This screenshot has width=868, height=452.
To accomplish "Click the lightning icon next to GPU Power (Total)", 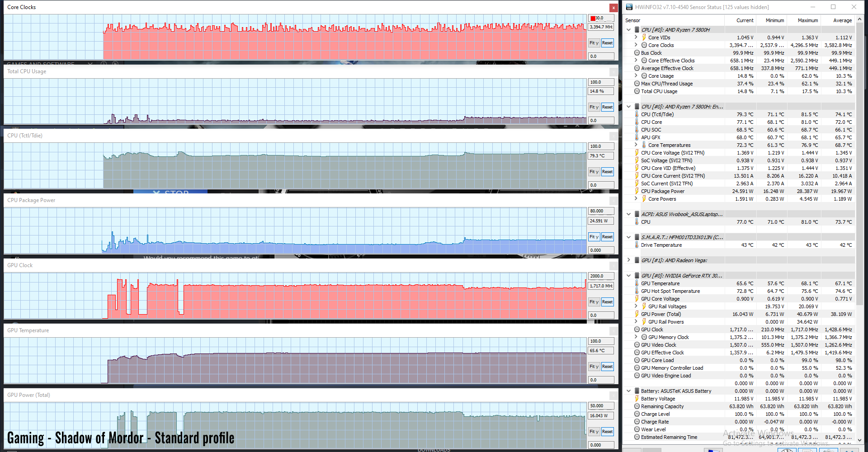I will [x=637, y=314].
